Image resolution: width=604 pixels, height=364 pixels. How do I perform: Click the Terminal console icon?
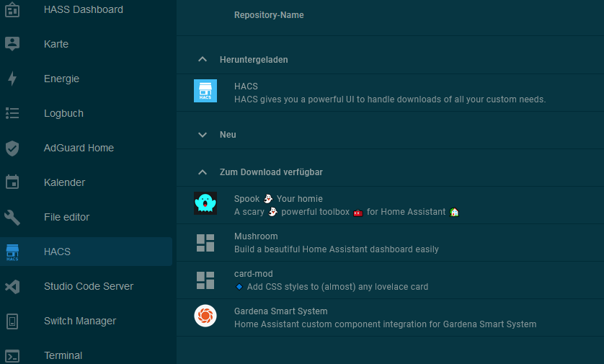click(x=12, y=355)
